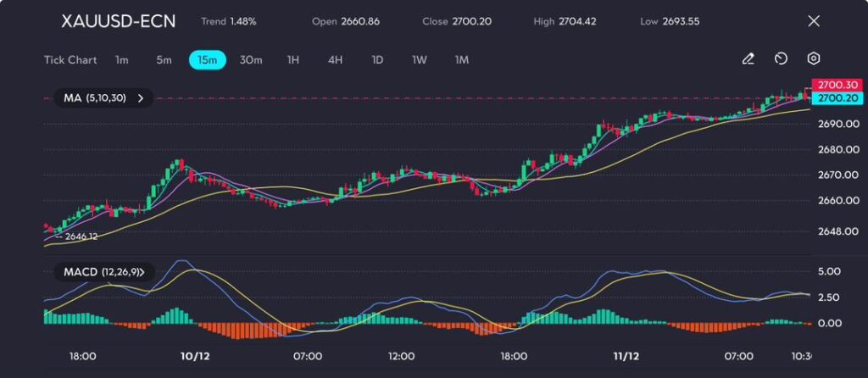Close the XAUUSD-ECN chart panel
Screen dimensions: 868x378
click(814, 21)
